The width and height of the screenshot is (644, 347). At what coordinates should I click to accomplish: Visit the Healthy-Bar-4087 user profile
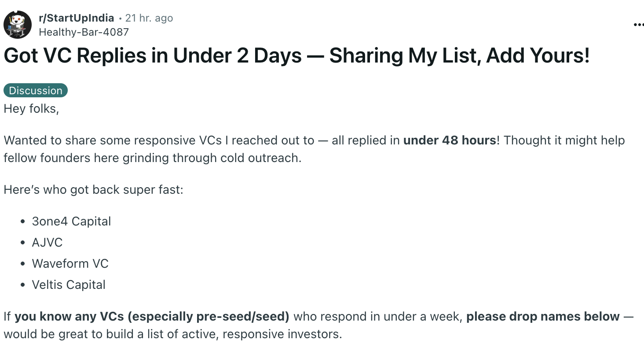[x=84, y=32]
